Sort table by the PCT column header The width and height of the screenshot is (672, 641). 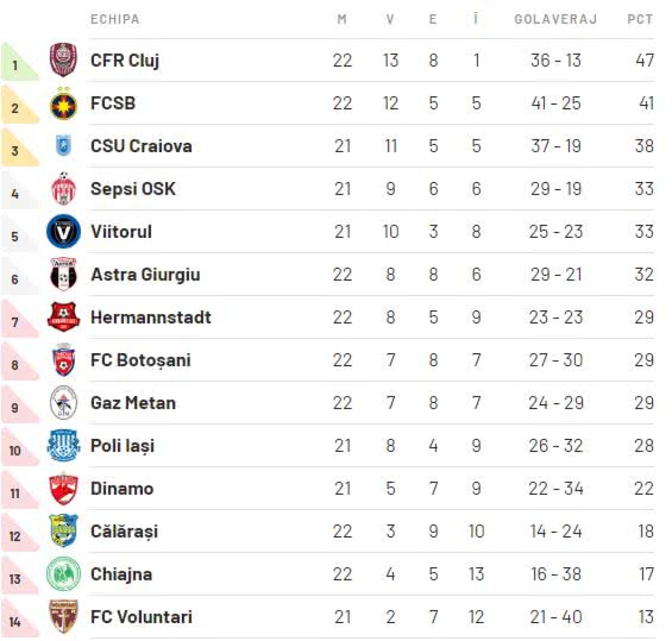coord(640,20)
